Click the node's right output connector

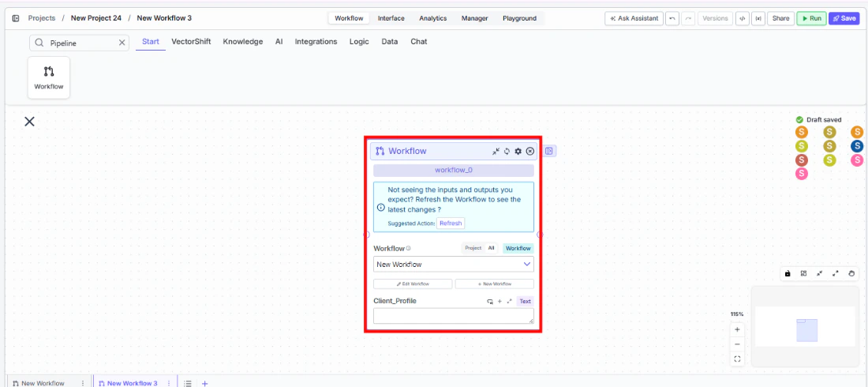pyautogui.click(x=541, y=235)
